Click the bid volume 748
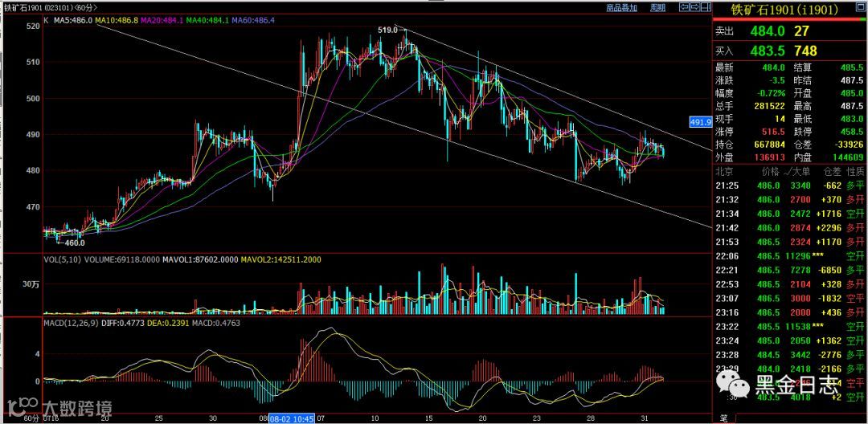 805,51
